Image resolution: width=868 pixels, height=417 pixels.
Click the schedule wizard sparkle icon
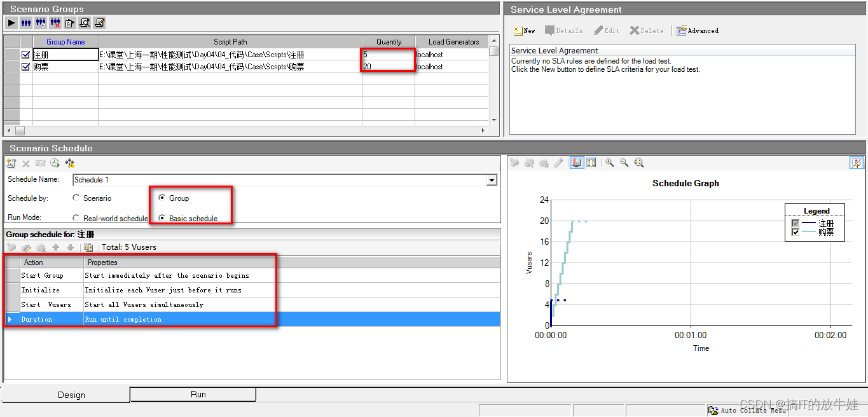click(70, 163)
